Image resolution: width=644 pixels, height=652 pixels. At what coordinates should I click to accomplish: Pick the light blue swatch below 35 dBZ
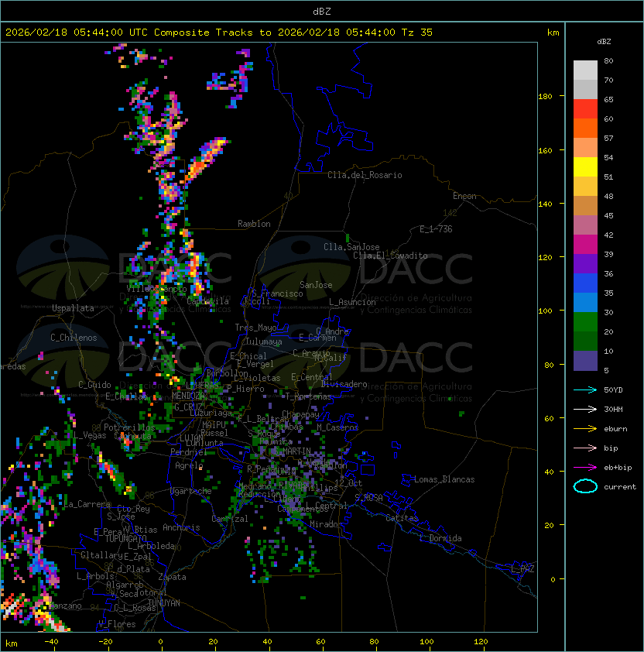[x=585, y=303]
